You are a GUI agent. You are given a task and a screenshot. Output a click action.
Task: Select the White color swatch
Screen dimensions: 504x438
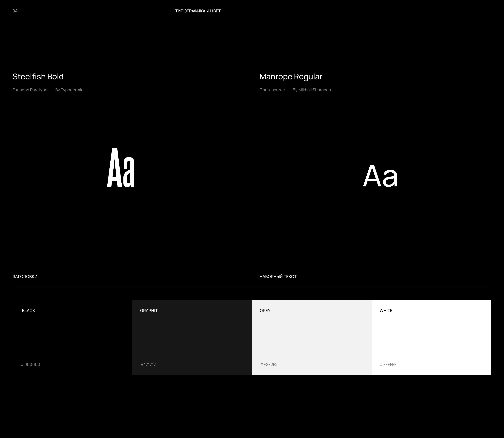click(431, 337)
